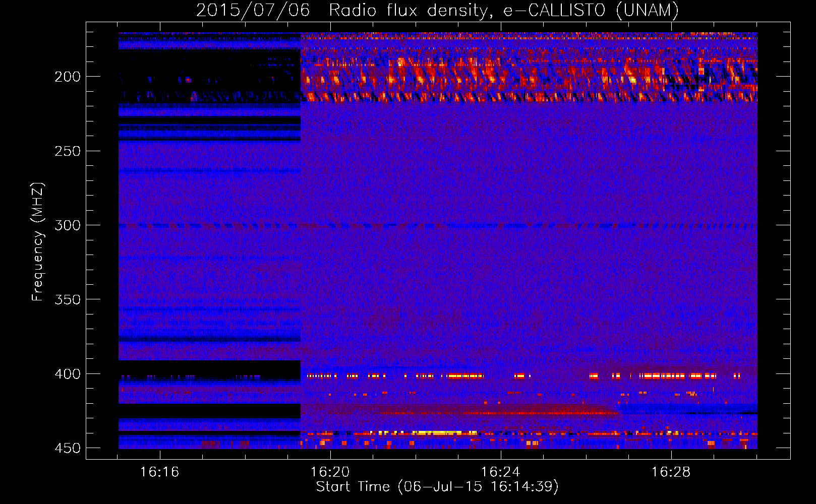
Task: Click the 16:24 time tick label
Action: point(500,472)
